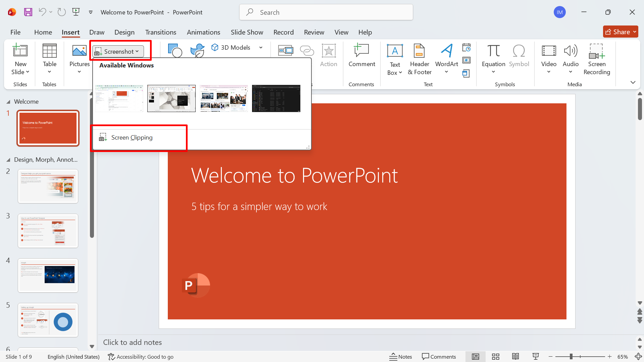Screen dimensions: 644x362
Task: Click the Zoom summary icon
Action: point(286,51)
